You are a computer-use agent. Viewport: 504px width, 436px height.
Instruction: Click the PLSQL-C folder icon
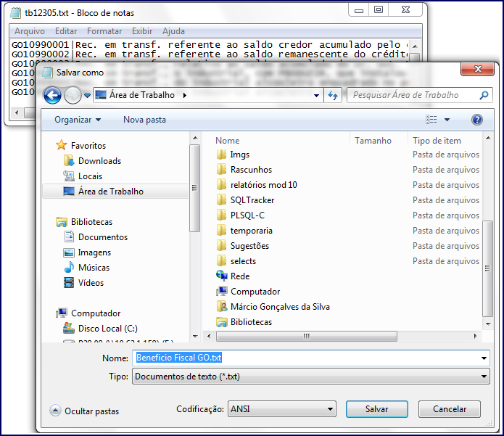click(221, 215)
